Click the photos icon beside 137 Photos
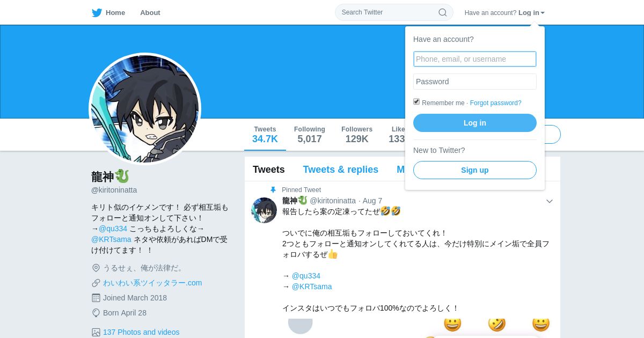644x338 pixels. pos(96,332)
